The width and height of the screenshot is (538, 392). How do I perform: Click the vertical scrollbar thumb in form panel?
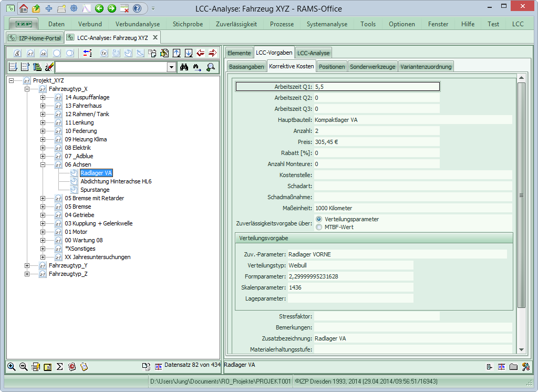tap(521, 195)
